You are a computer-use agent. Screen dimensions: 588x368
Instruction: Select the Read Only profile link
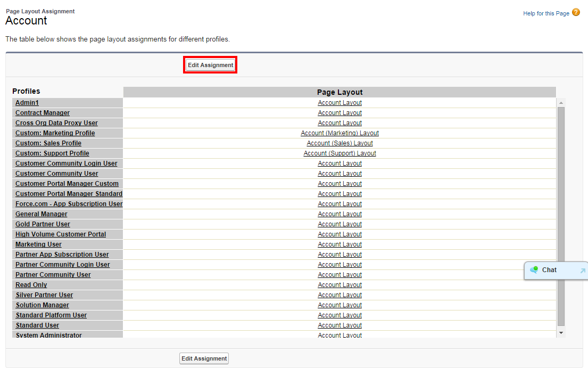(31, 285)
